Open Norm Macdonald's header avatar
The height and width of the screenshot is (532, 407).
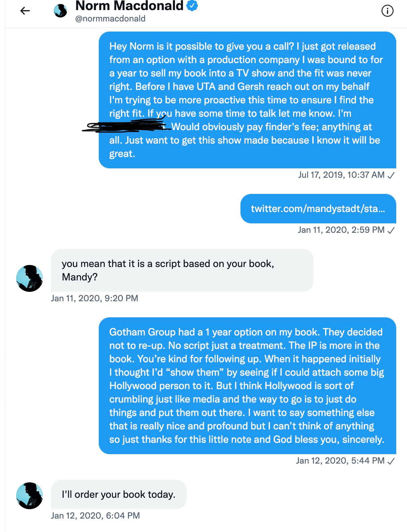pyautogui.click(x=60, y=11)
